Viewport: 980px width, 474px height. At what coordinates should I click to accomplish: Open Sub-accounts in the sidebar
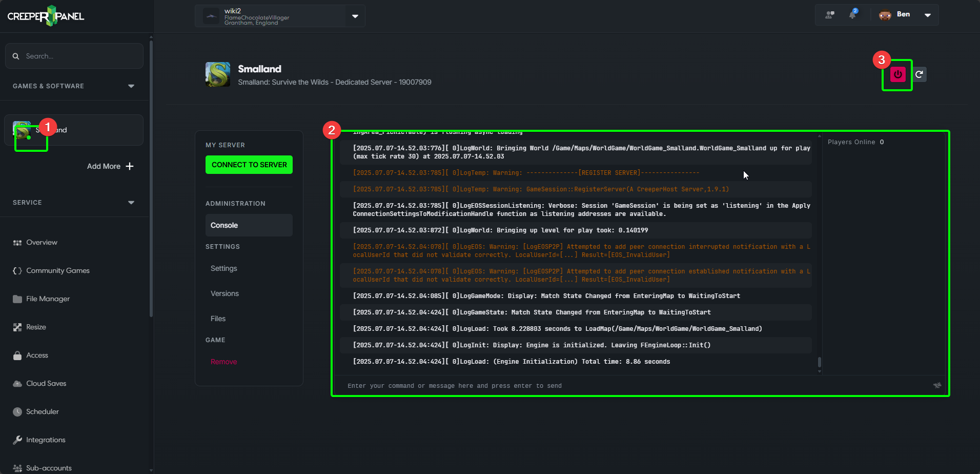(49, 468)
